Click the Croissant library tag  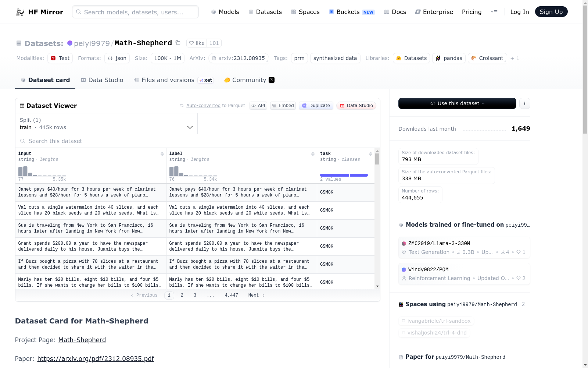[487, 58]
